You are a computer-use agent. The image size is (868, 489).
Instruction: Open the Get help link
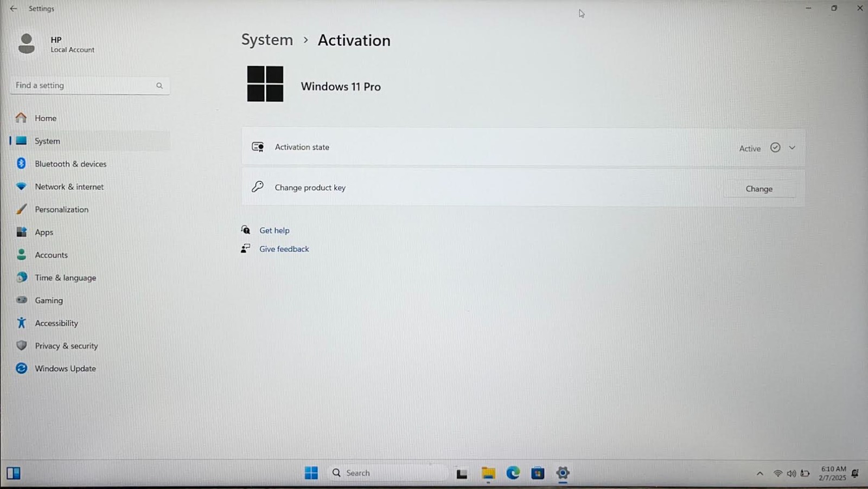pos(275,230)
